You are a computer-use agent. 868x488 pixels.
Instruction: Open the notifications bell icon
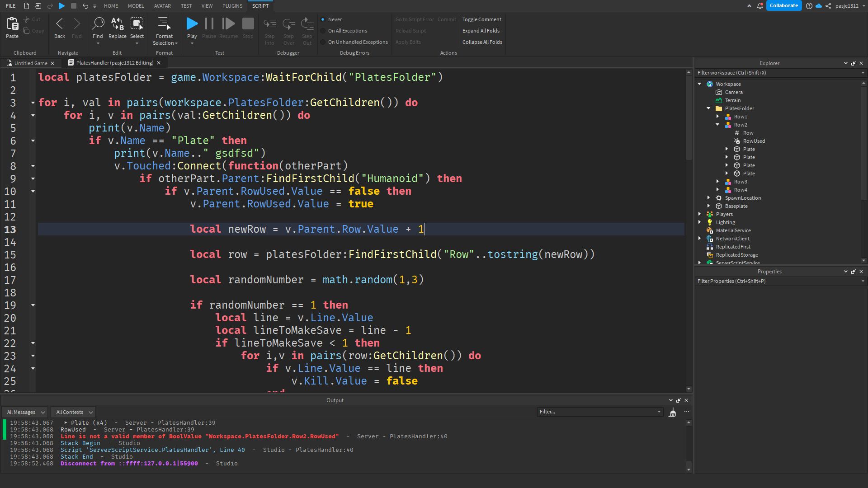pyautogui.click(x=760, y=6)
